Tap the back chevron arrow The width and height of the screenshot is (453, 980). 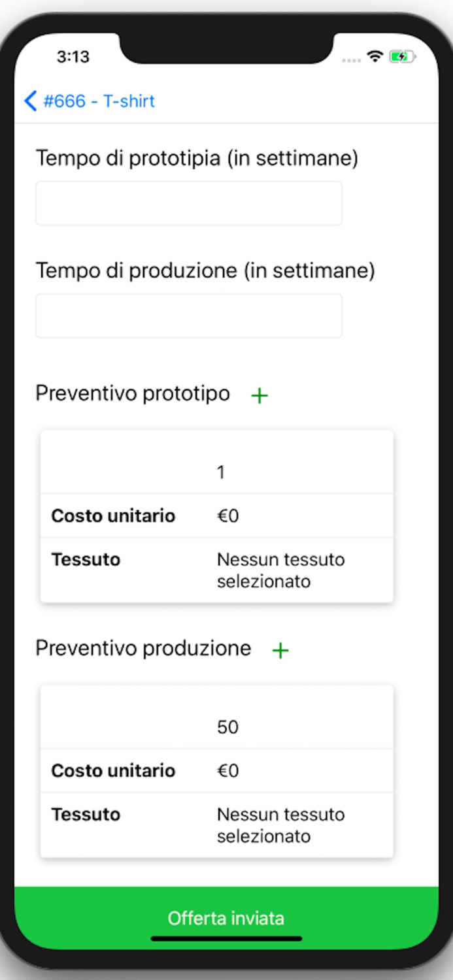(30, 101)
